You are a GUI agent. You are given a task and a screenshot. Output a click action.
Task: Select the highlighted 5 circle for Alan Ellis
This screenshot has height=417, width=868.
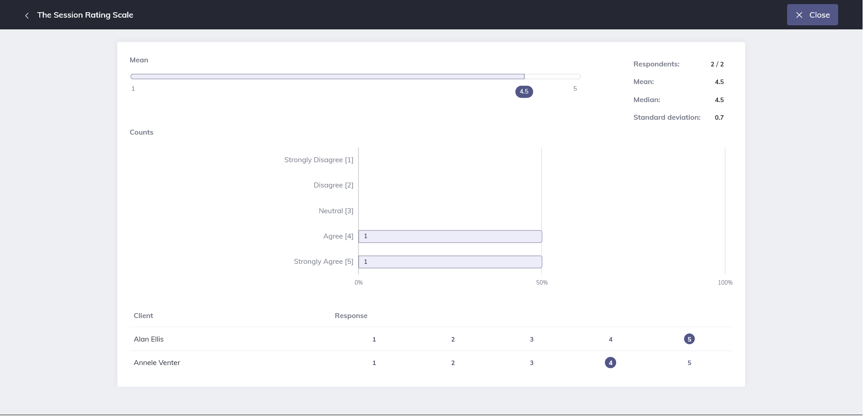[689, 339]
